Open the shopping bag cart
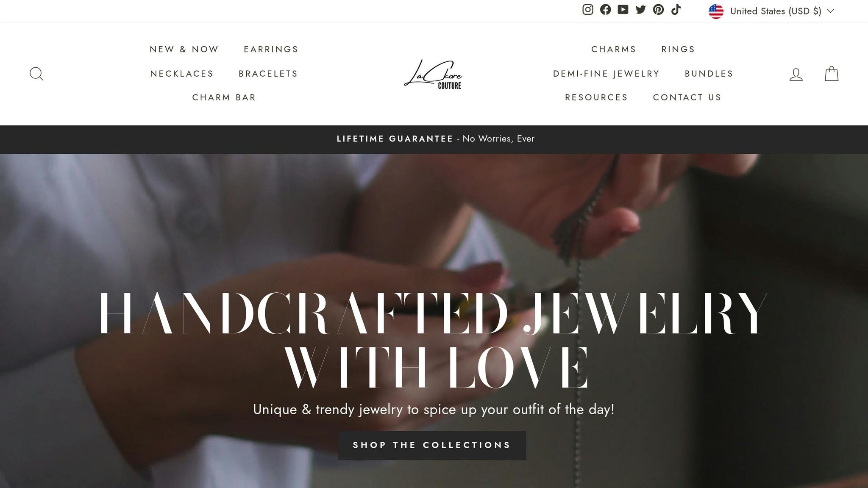Viewport: 868px width, 488px height. click(x=832, y=74)
